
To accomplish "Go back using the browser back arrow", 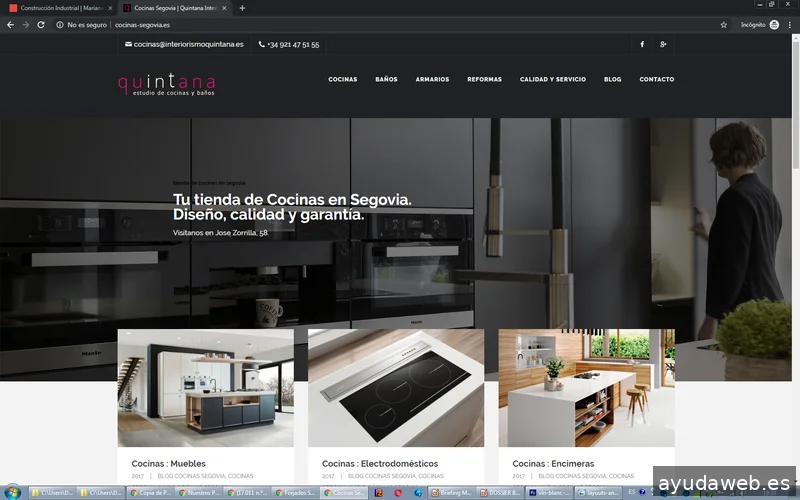I will click(10, 24).
